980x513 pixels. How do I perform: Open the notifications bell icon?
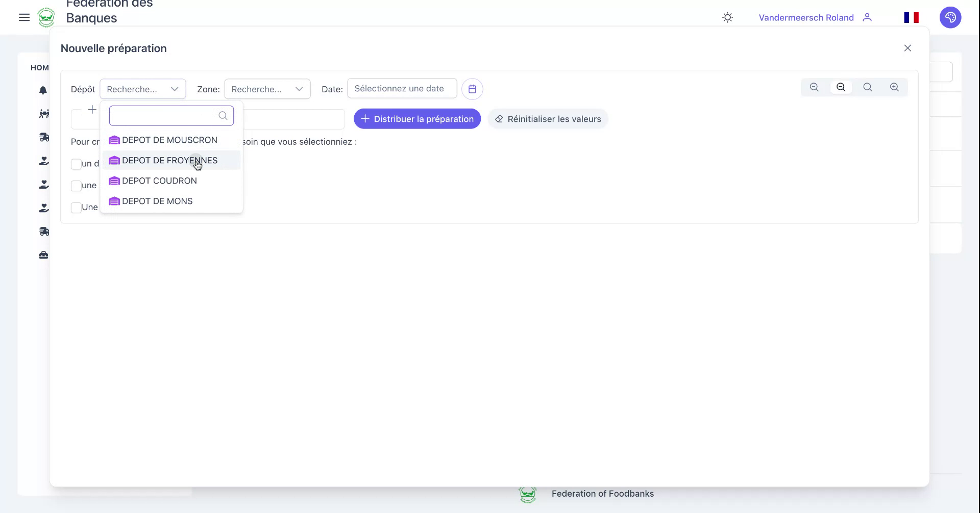tap(43, 90)
